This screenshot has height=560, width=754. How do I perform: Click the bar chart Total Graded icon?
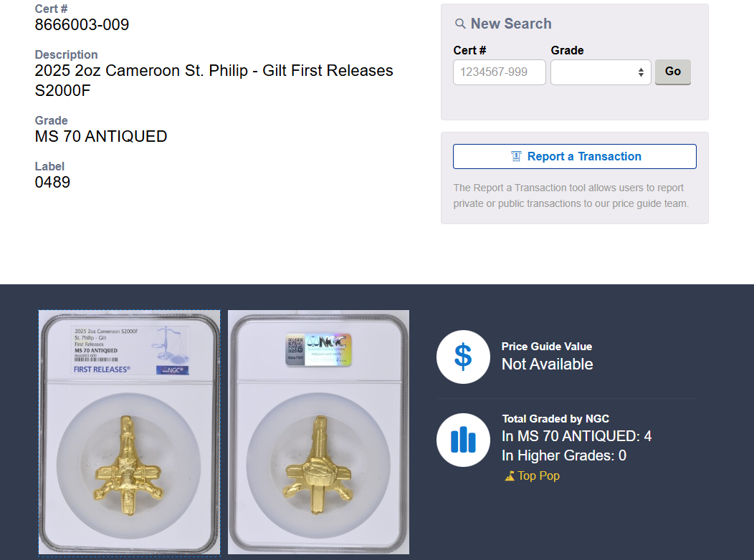[x=463, y=440]
